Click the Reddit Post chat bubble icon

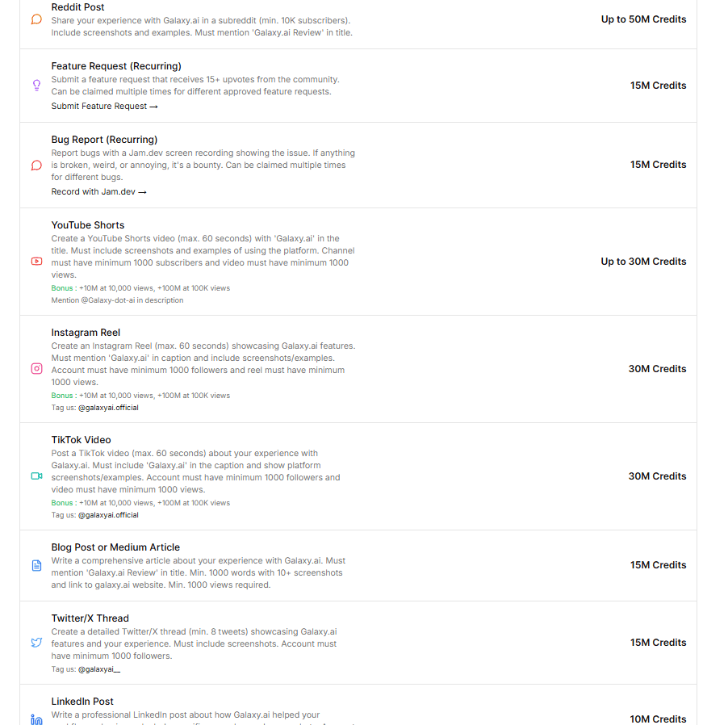(x=36, y=19)
